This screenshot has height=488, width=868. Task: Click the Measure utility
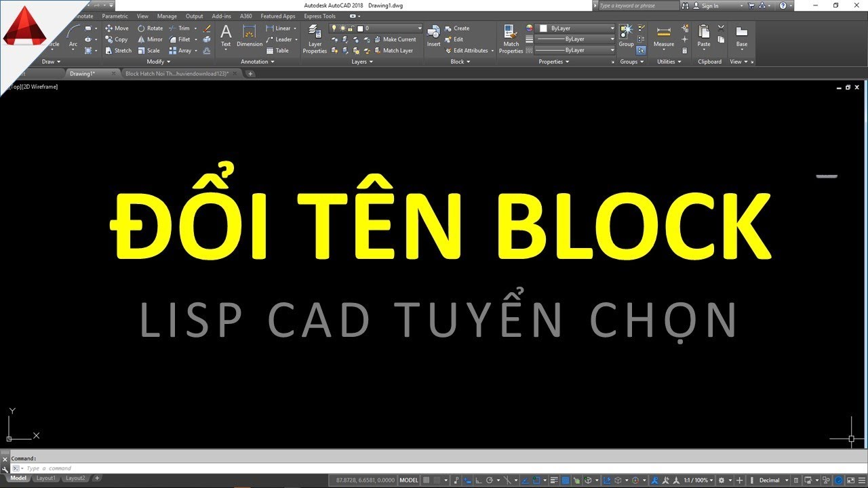click(664, 37)
